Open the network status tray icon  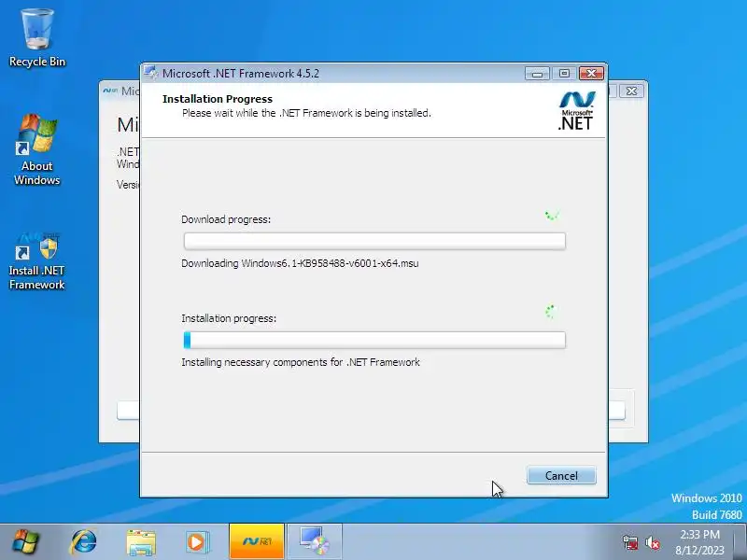[x=629, y=542]
